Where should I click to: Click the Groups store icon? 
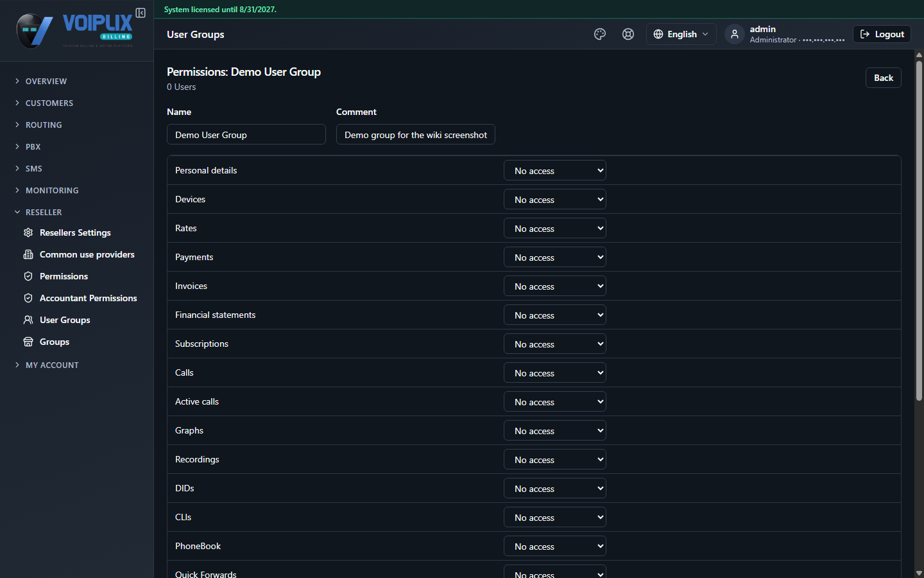28,342
